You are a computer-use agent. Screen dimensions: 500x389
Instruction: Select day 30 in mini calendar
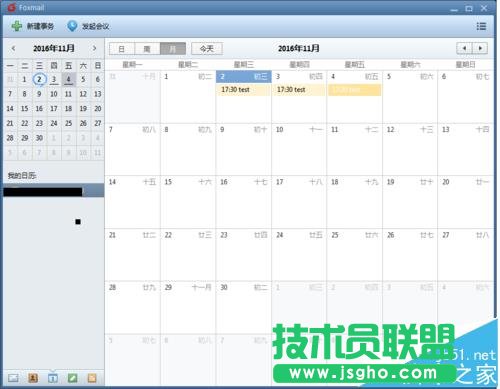click(39, 138)
